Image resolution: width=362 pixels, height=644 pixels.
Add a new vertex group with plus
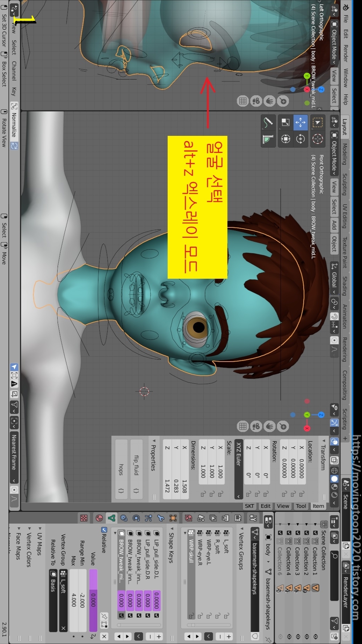pos(229,636)
